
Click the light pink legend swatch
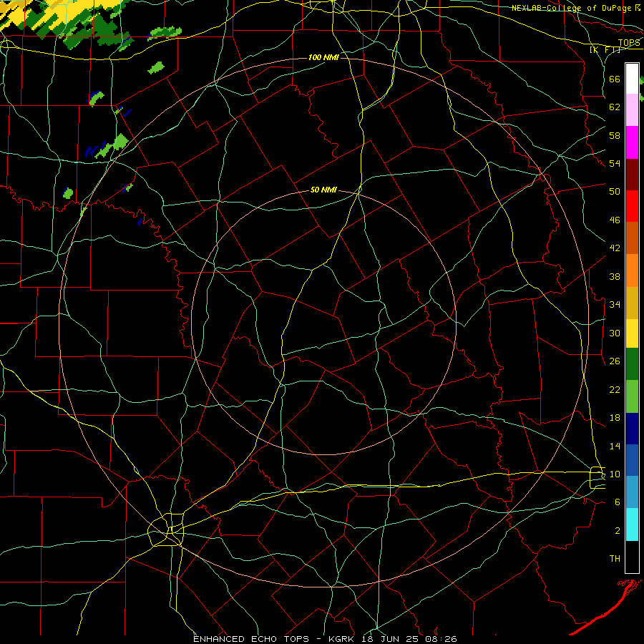tap(632, 109)
